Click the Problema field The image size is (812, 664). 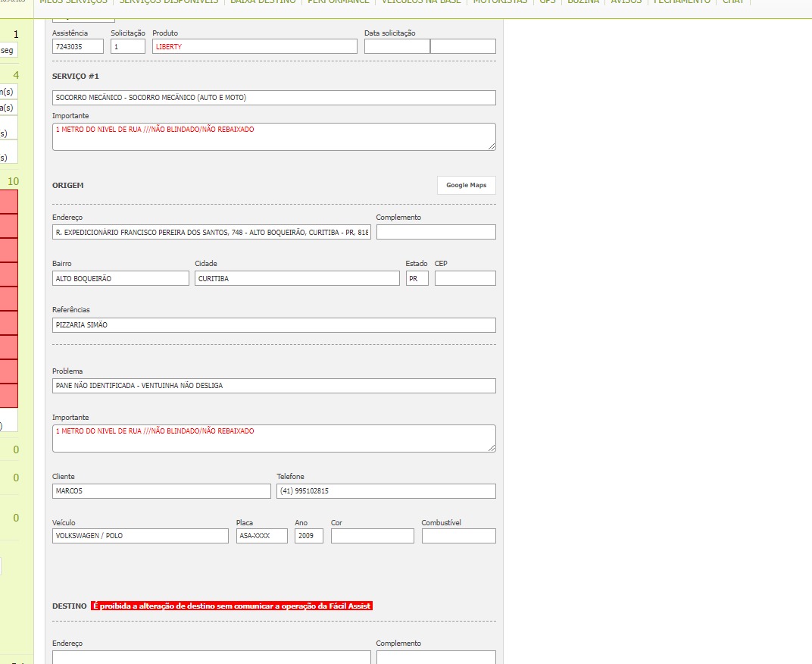(x=274, y=386)
